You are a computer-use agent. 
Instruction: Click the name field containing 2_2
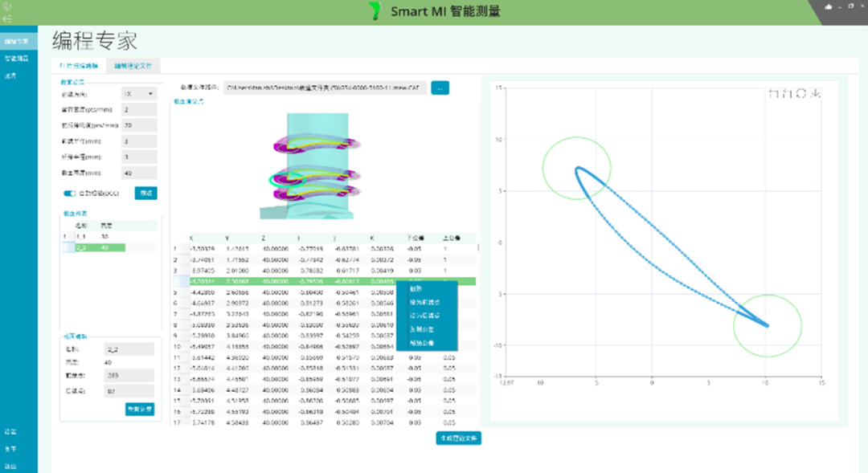click(x=129, y=349)
